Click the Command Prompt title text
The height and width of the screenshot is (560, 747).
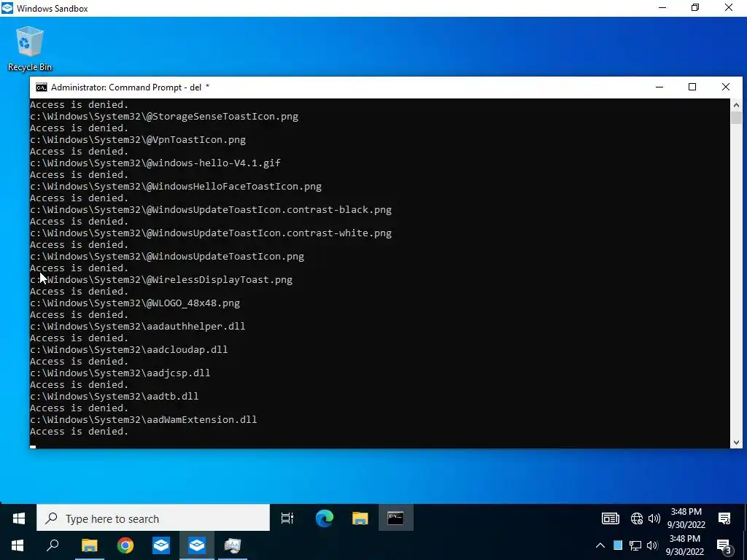point(130,87)
